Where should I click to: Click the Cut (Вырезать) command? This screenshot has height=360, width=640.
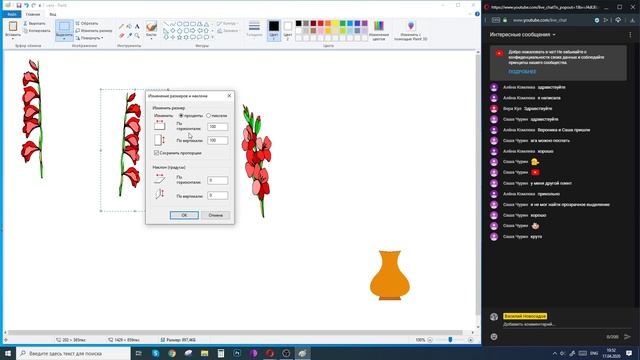[x=35, y=24]
